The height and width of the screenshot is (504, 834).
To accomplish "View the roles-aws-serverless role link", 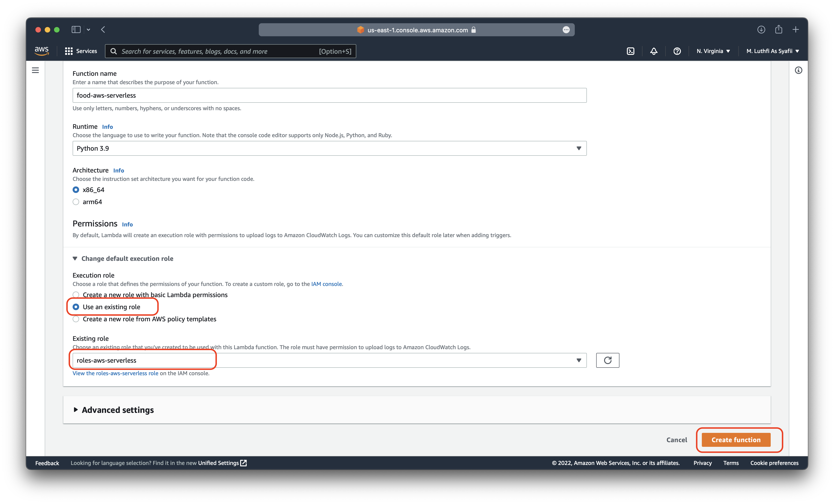I will (x=115, y=373).
